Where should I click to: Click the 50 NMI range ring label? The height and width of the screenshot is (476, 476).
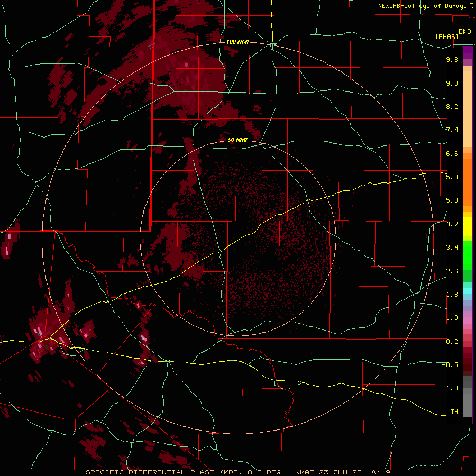click(x=237, y=140)
